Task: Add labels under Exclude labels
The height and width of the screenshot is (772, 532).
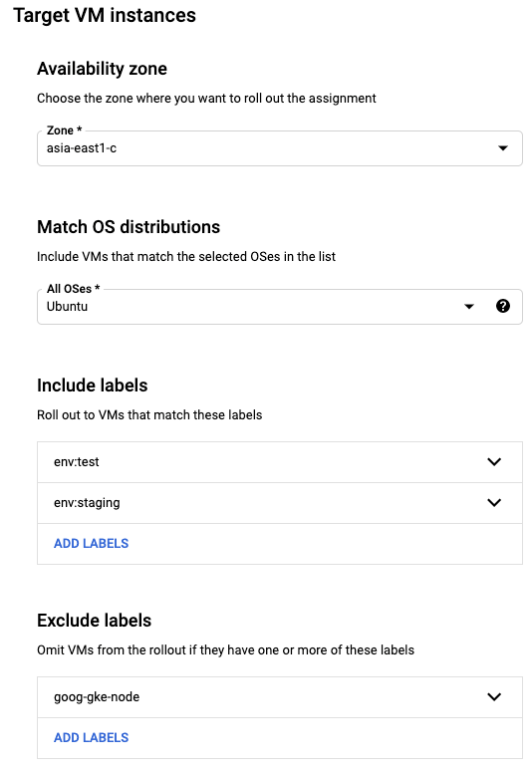Action: [x=91, y=737]
